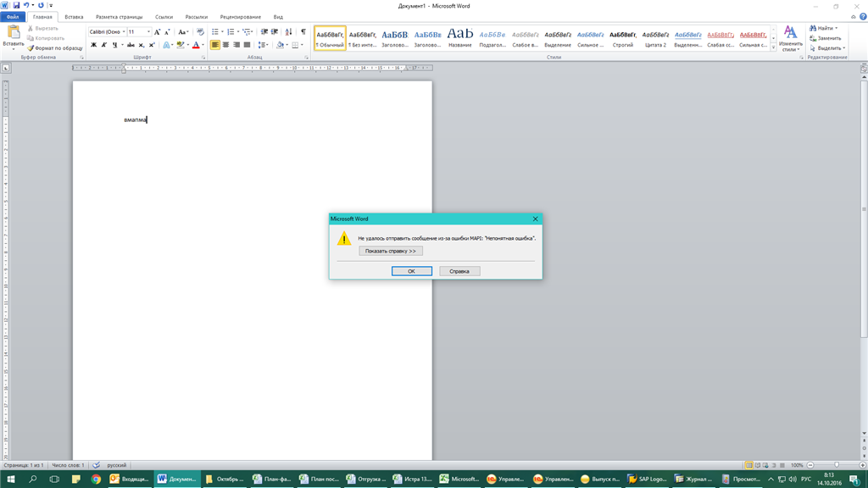Apply the Строгий style
The image size is (868, 488).
[x=623, y=37]
